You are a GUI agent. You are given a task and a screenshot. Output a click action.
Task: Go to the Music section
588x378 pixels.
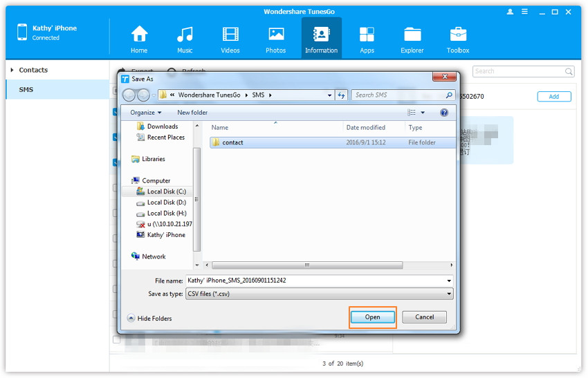click(185, 39)
